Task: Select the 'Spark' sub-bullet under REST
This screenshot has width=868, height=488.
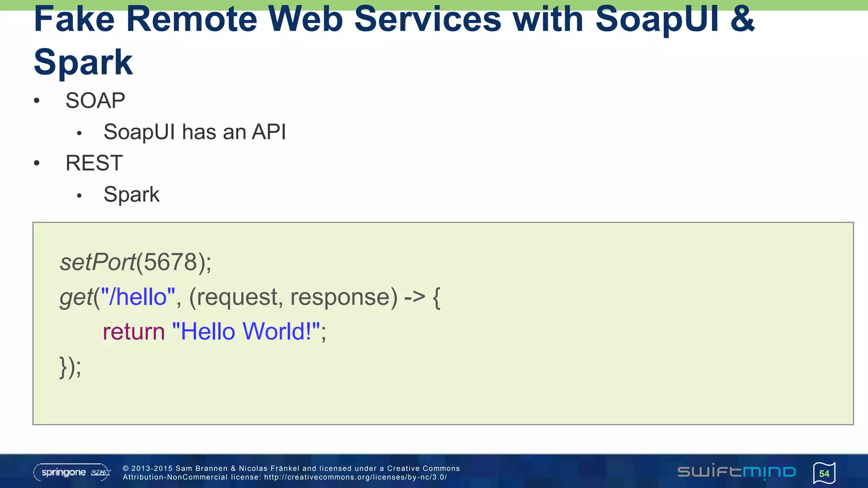Action: click(131, 194)
